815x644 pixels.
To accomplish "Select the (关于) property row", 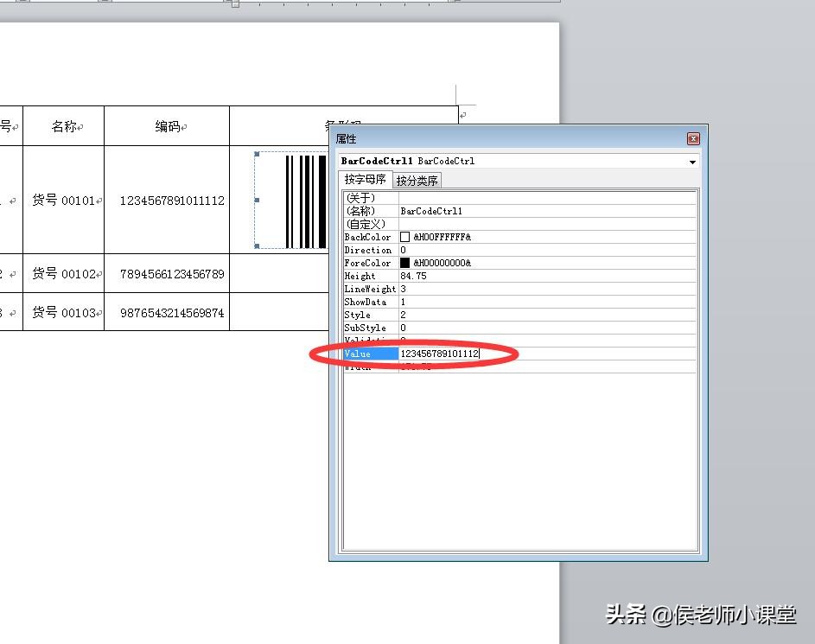I will (519, 198).
